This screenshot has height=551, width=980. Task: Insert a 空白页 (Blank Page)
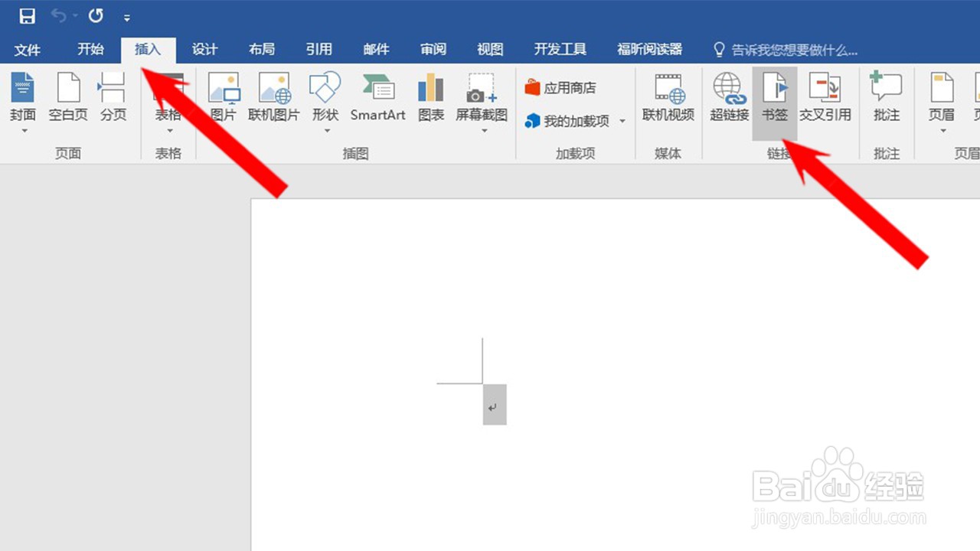[68, 96]
